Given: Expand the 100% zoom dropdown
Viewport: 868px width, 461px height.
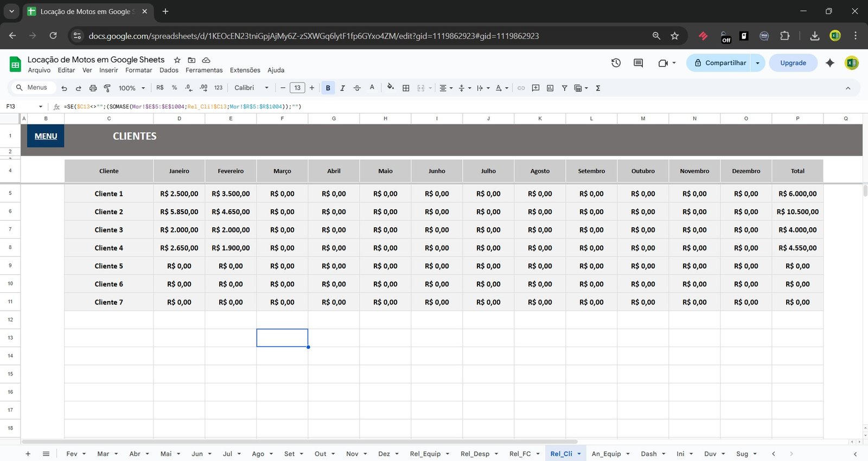Looking at the screenshot, I should tap(132, 88).
